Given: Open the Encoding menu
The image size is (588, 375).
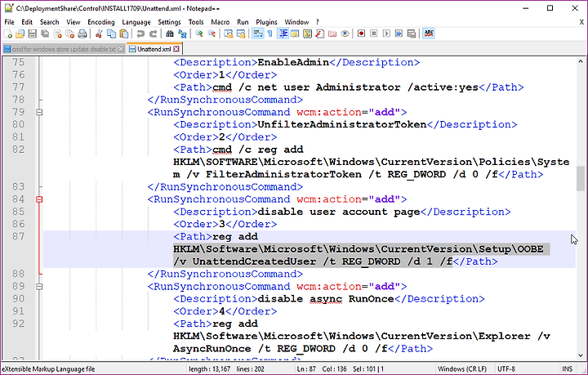Looking at the screenshot, I should [x=101, y=22].
